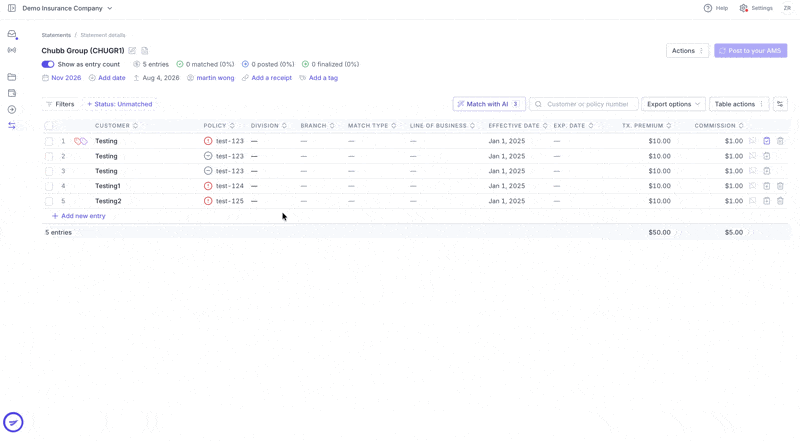
Task: Sort by the Exp. Date column
Action: (573, 126)
